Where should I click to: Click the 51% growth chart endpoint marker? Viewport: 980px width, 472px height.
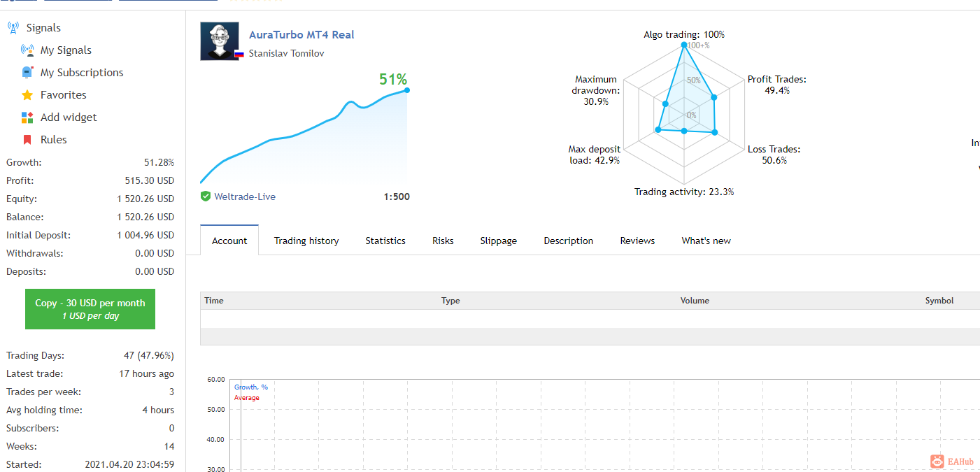(407, 90)
